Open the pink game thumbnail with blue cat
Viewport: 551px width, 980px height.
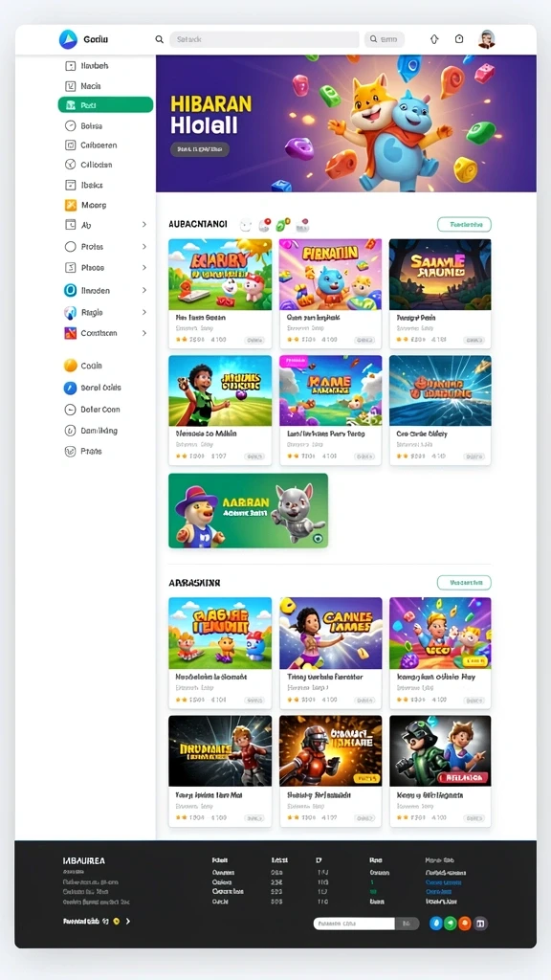click(x=330, y=275)
